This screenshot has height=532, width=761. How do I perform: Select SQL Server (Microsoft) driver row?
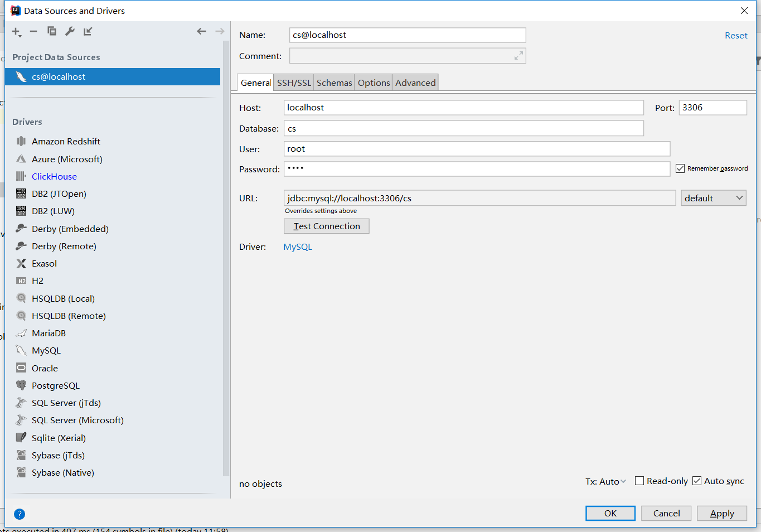point(113,420)
